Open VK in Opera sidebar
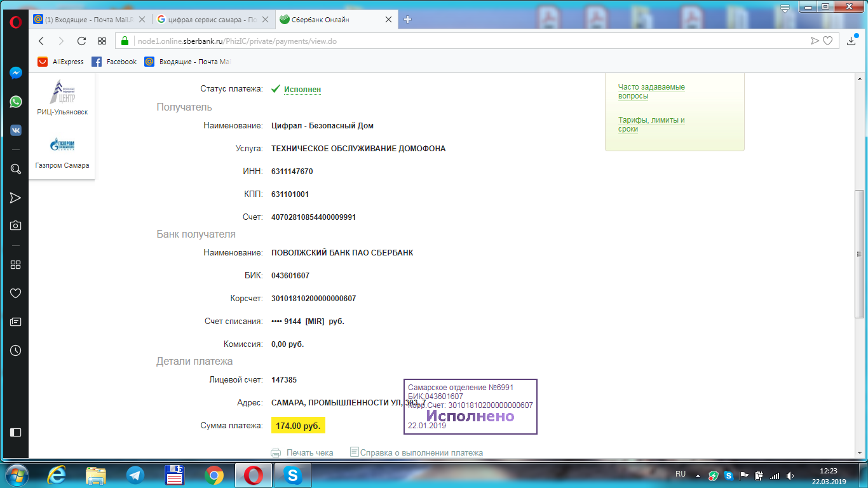Screen dimensions: 868x488 tap(16, 130)
